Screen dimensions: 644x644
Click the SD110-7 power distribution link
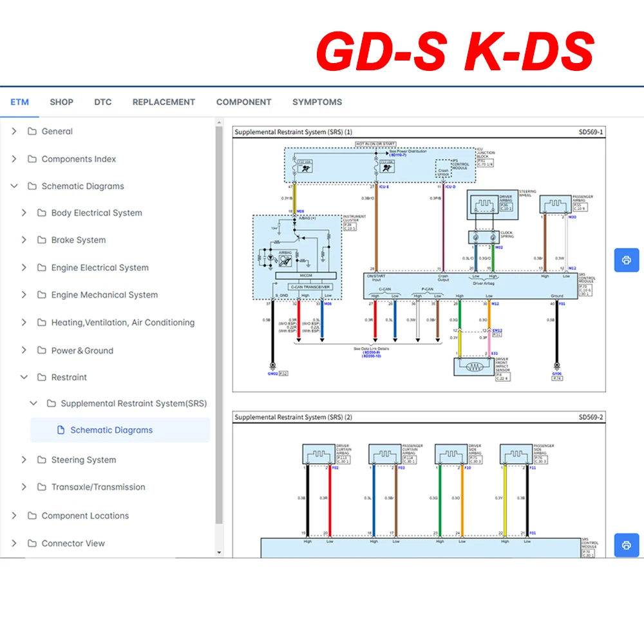[398, 155]
